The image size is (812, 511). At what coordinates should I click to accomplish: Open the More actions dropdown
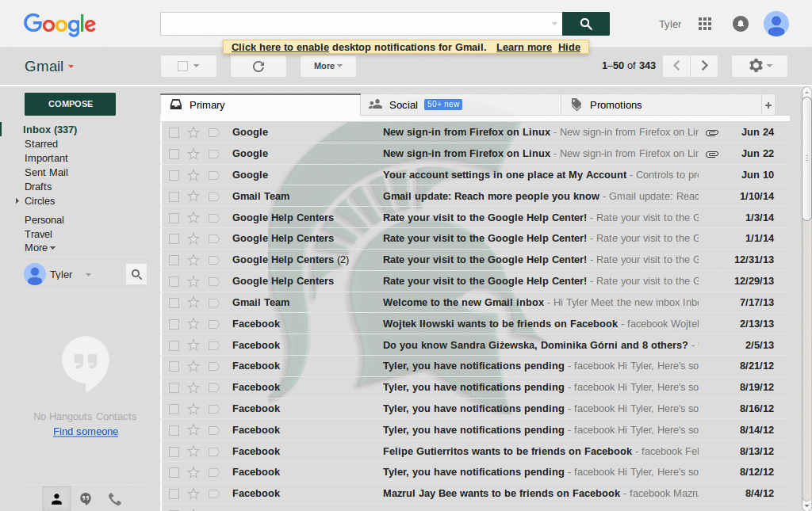327,67
